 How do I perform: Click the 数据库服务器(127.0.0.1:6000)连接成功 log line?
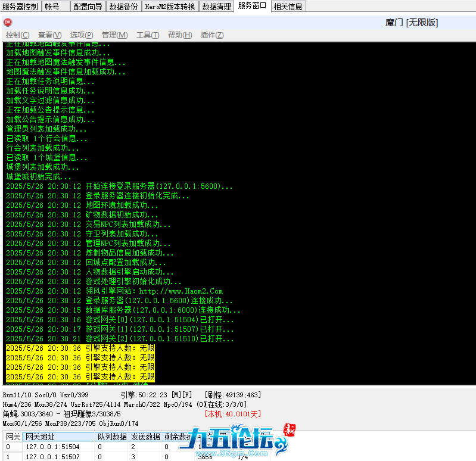(123, 310)
